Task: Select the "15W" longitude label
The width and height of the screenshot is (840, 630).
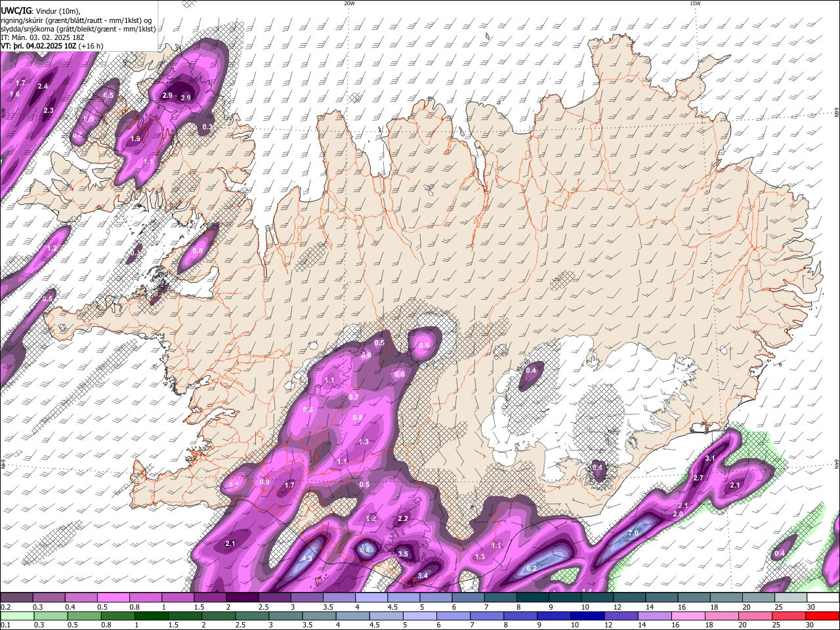Action: click(x=695, y=3)
